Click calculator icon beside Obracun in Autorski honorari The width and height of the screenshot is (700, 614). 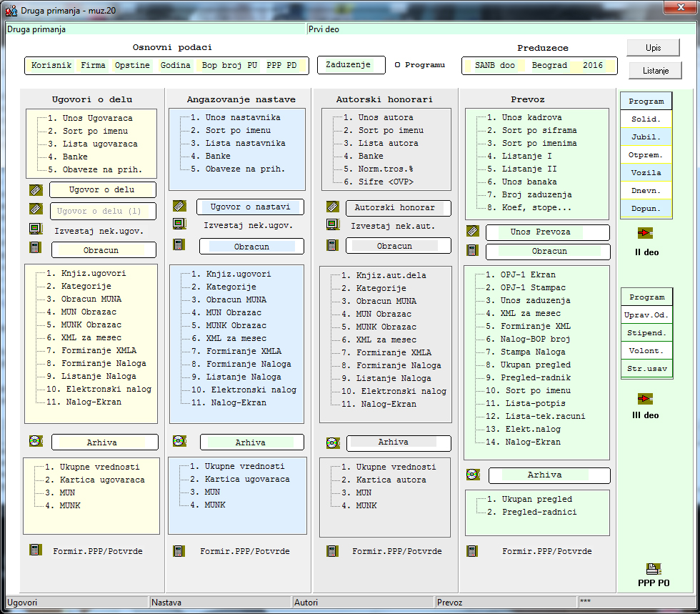click(332, 245)
